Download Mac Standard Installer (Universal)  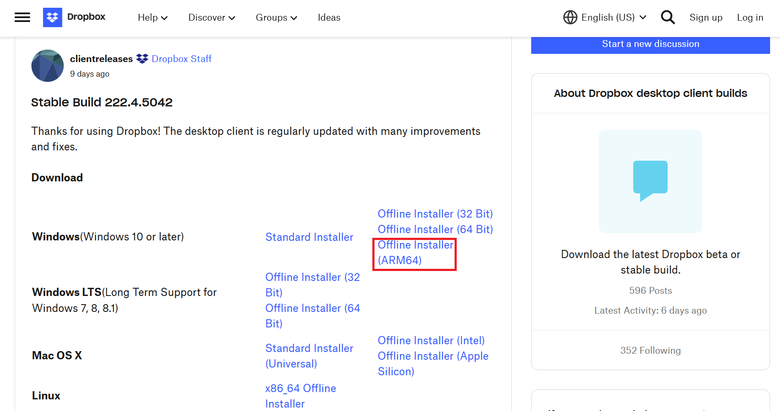click(309, 356)
